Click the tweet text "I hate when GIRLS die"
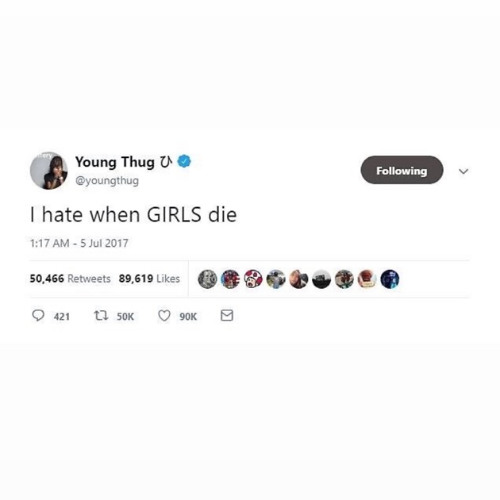 click(133, 215)
